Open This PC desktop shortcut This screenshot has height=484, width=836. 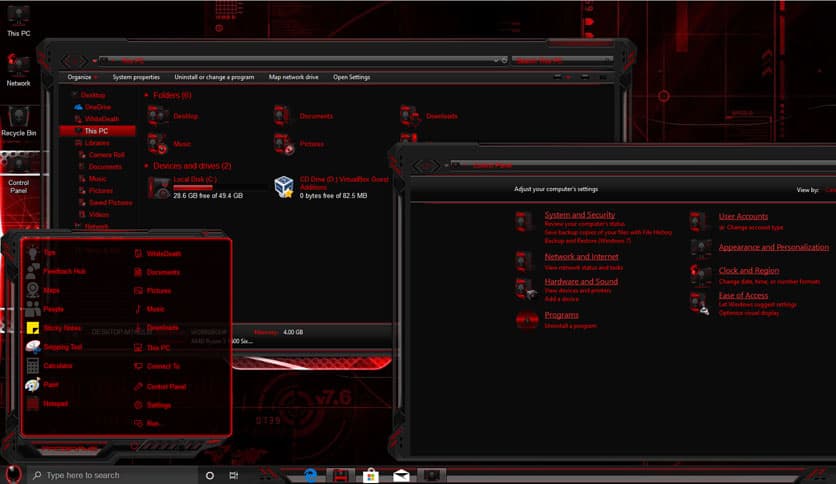(x=19, y=20)
